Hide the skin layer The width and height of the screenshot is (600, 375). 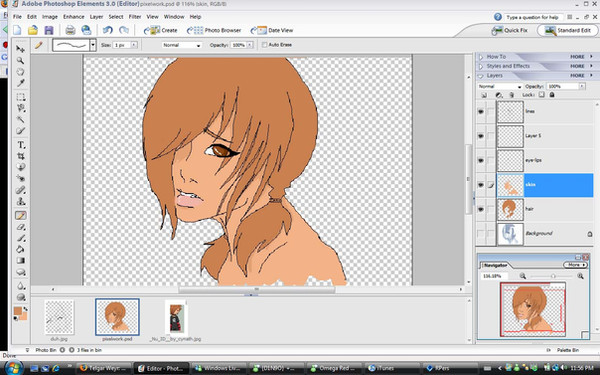(x=481, y=185)
